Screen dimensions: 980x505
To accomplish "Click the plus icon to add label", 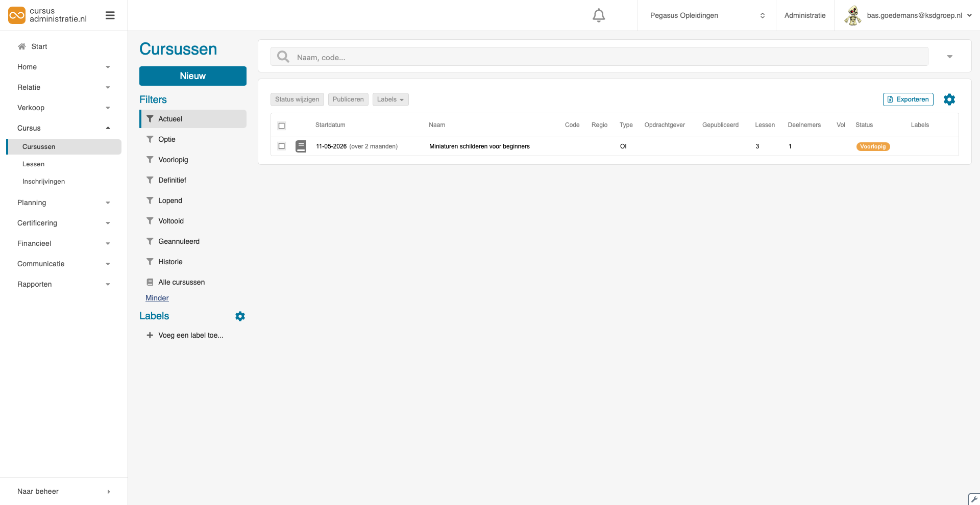I will (x=150, y=335).
